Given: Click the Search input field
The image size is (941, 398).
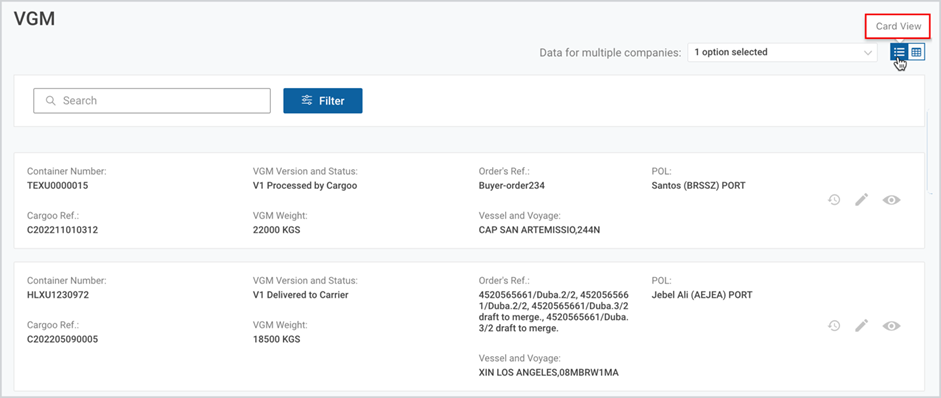Looking at the screenshot, I should pos(152,101).
